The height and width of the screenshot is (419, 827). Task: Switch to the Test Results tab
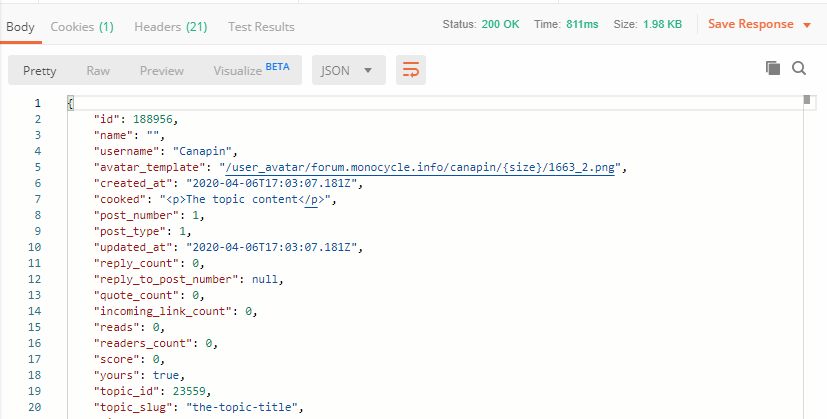coord(261,26)
